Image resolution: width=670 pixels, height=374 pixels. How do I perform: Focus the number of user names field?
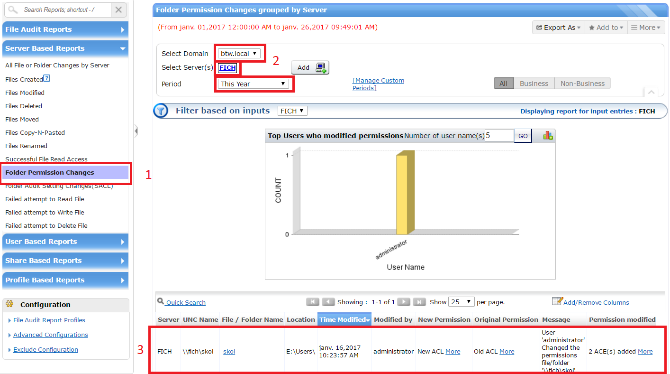tap(499, 135)
